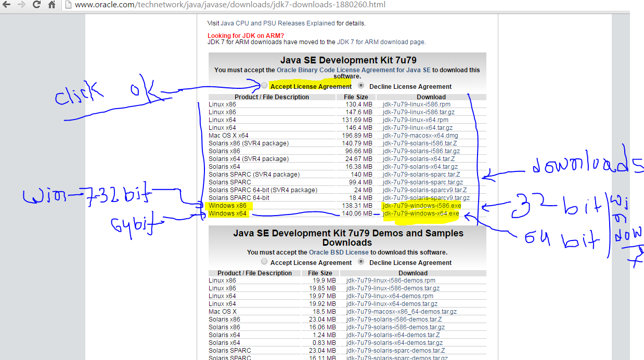Download jdk-7u79-solaris-i586-demos.tar.Z
This screenshot has width=644, height=360.
[x=394, y=319]
